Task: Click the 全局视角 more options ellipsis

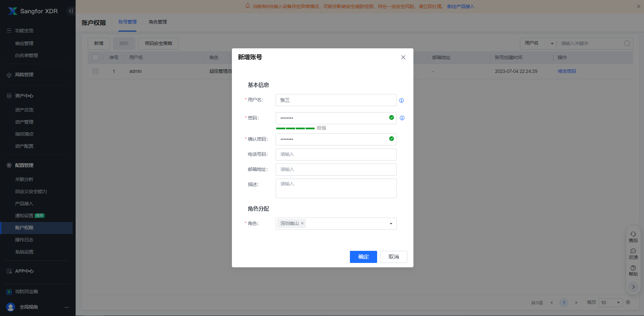Action: tap(67, 307)
